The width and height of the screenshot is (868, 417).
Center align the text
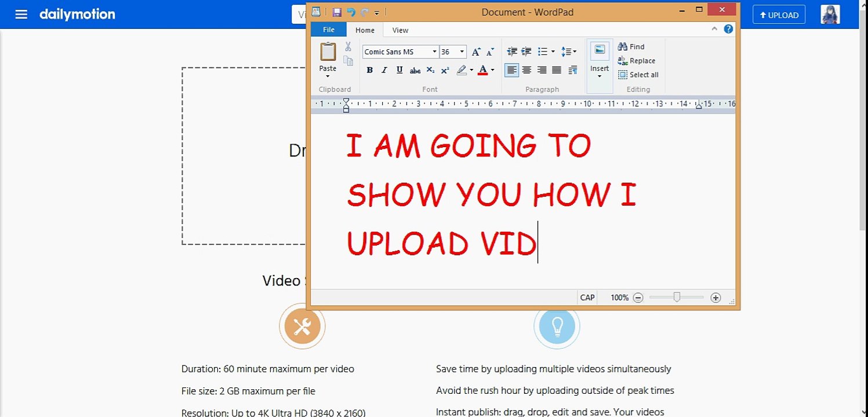pyautogui.click(x=526, y=70)
